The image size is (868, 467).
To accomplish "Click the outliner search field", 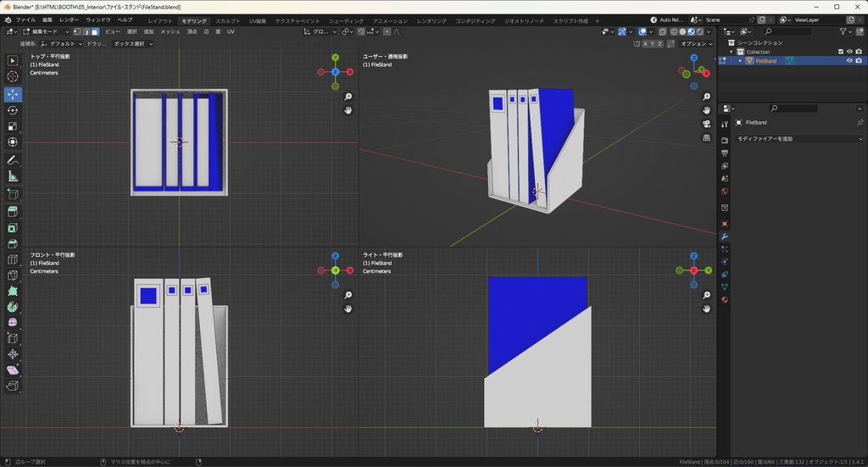I will tap(789, 31).
